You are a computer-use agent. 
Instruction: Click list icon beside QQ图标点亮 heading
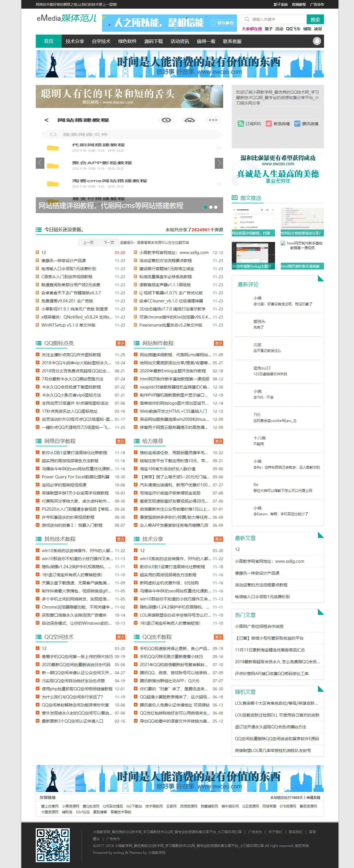[38, 343]
